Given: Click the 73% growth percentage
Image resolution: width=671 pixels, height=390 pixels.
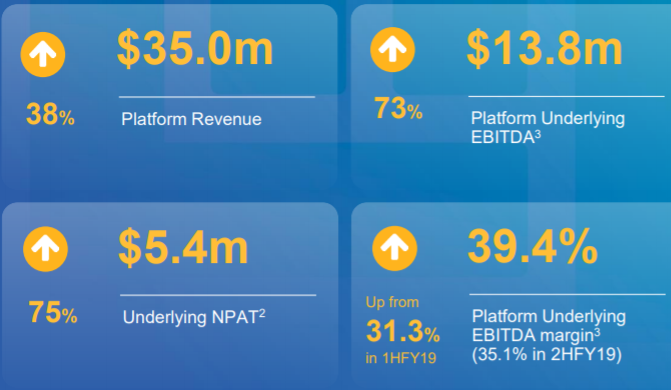Looking at the screenshot, I should pos(398,109).
